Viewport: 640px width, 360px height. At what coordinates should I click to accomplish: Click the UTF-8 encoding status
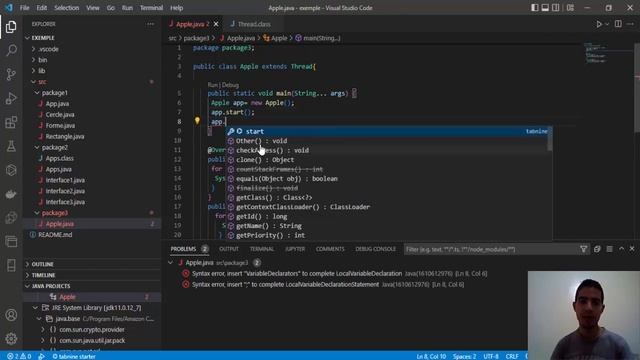(x=491, y=356)
